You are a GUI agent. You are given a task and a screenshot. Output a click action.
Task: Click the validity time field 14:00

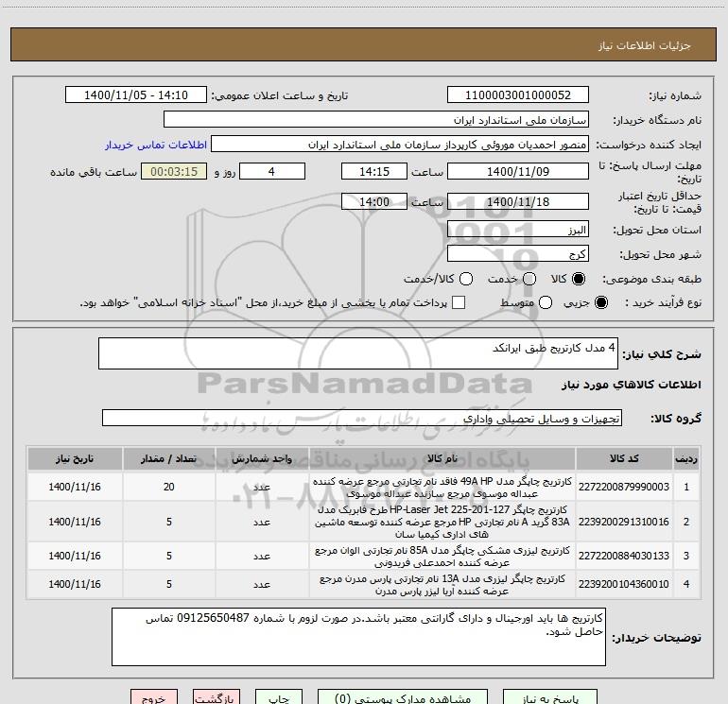click(x=374, y=201)
